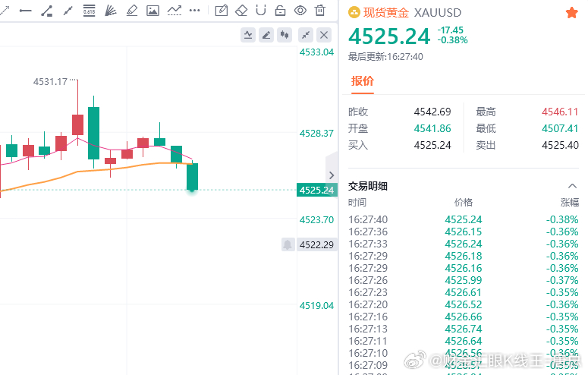Click the current price tag 4525.24 on axis

317,190
